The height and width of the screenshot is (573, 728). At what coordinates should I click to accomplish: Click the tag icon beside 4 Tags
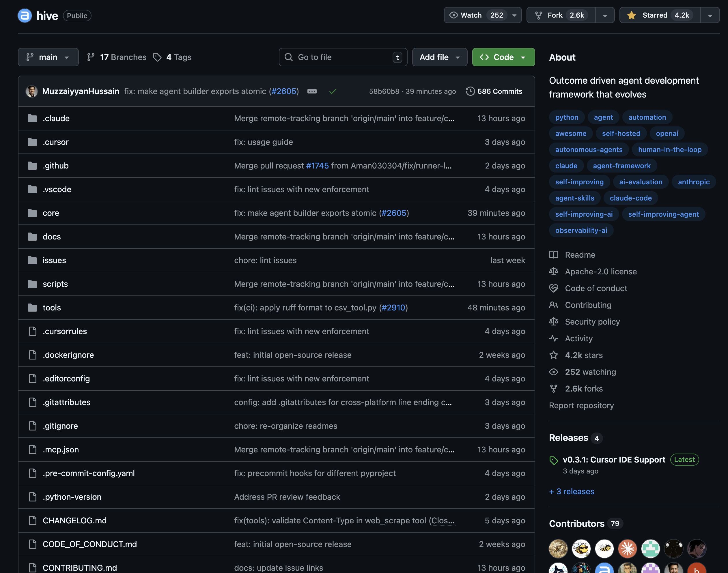(x=157, y=57)
